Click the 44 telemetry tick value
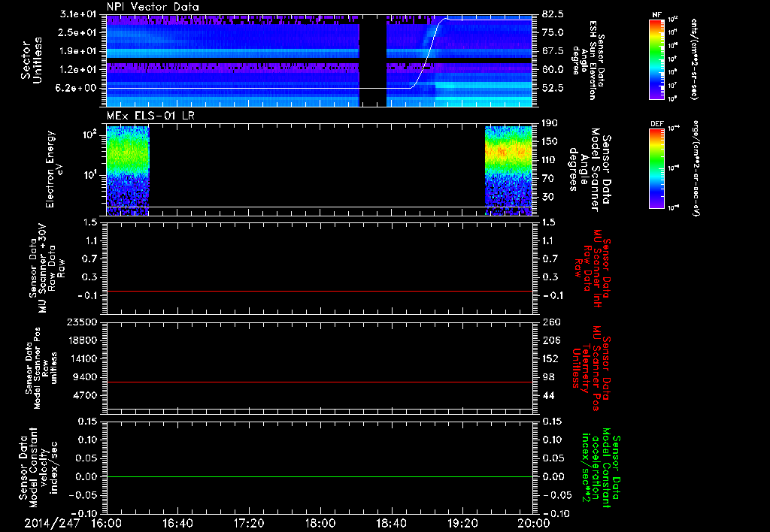 [x=548, y=395]
